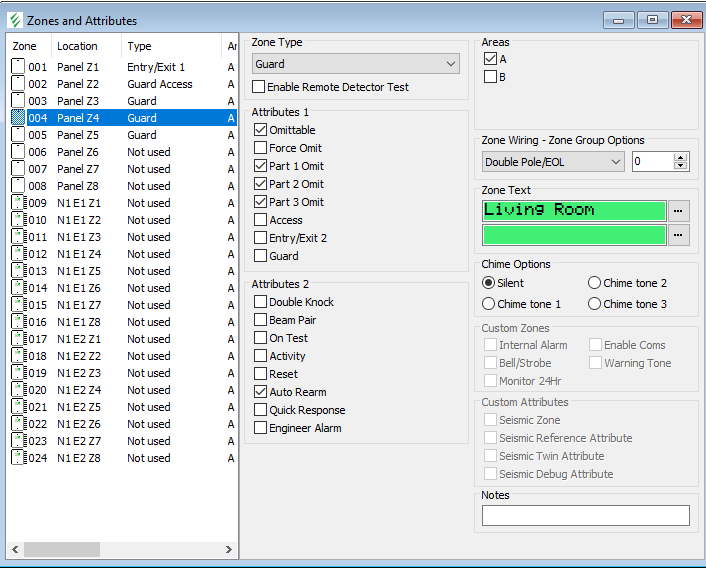706x576 pixels.
Task: Select Chime tone 2 option
Action: click(595, 283)
